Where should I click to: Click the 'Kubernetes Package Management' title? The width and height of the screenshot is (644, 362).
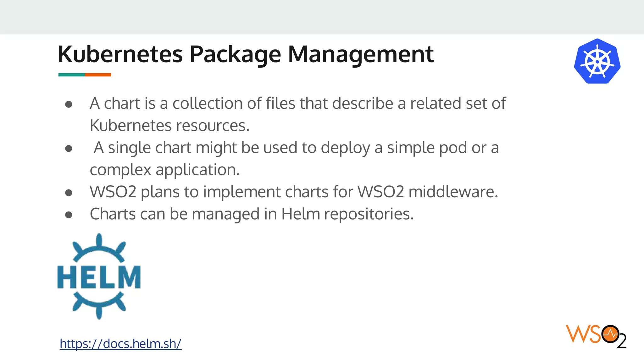pos(246,54)
